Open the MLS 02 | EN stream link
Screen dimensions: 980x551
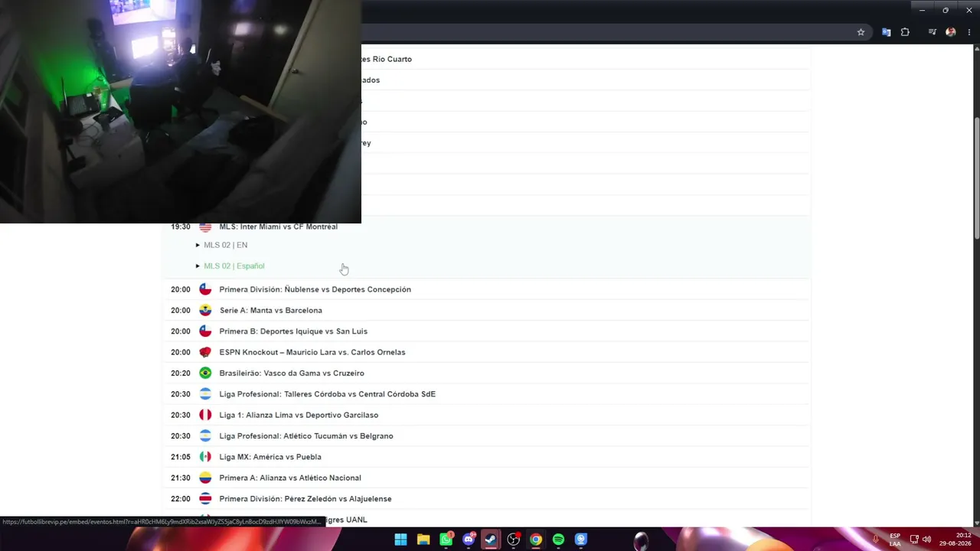coord(225,245)
